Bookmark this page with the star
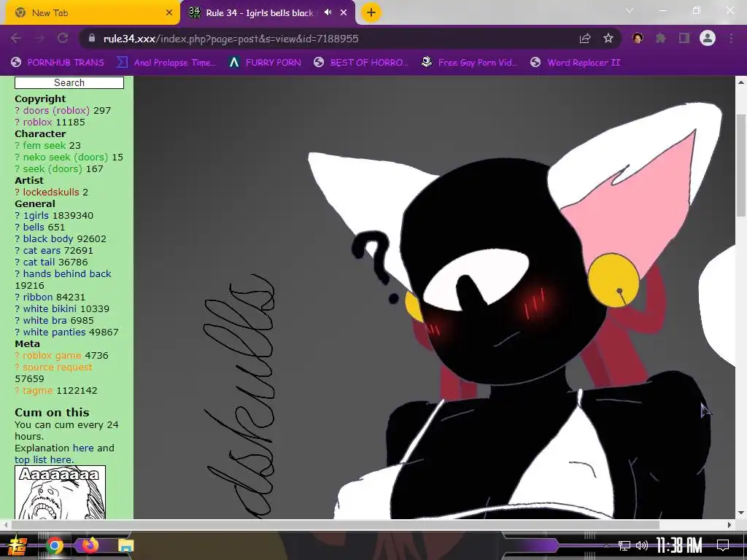 [608, 39]
